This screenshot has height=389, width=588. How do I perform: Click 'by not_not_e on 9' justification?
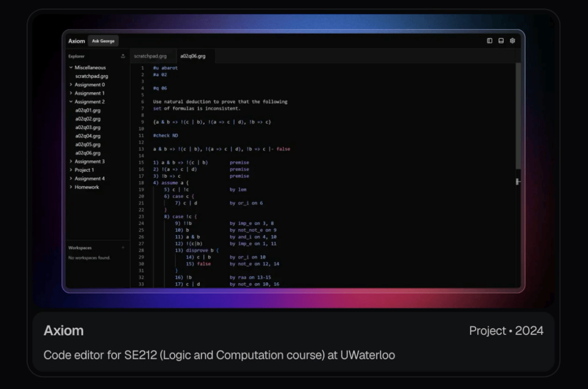pyautogui.click(x=253, y=231)
